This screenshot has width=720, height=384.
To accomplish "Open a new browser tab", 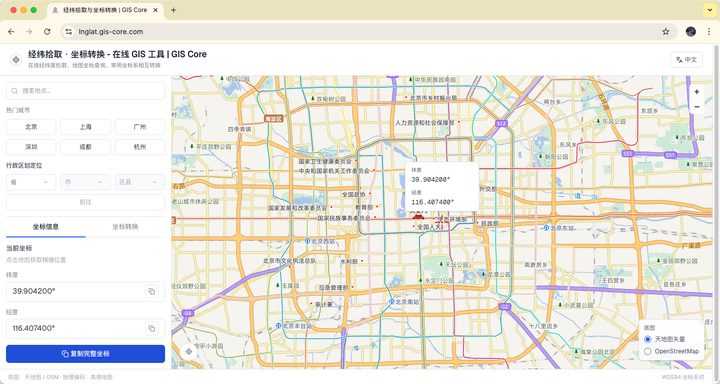I will tap(173, 10).
